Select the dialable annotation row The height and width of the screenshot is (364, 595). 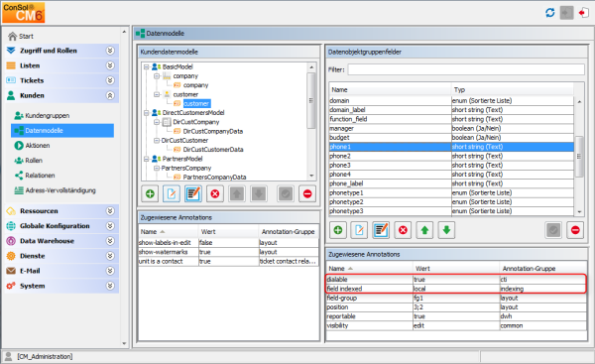click(456, 280)
